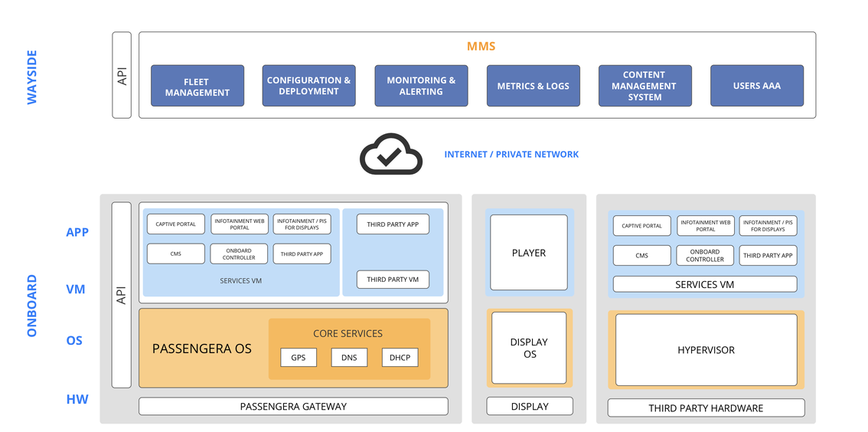
Task: Click Third Party App inside gateway Services VM
Action: 302,254
